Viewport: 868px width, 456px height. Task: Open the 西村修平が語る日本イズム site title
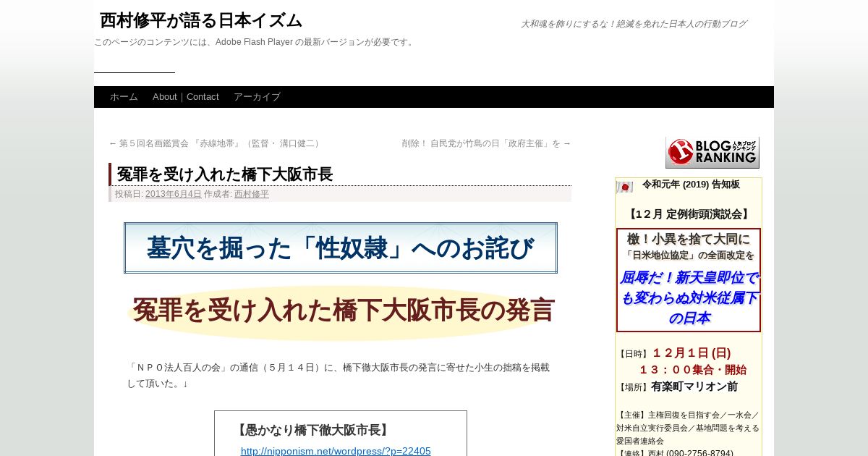[x=201, y=20]
